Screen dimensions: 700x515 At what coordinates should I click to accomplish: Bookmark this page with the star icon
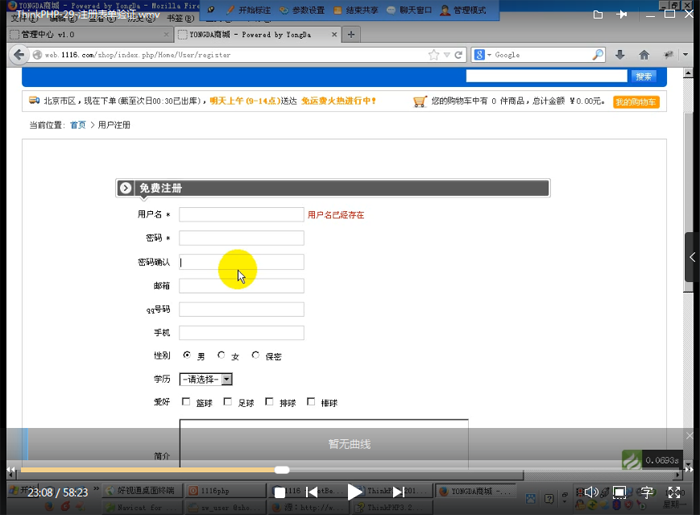433,55
